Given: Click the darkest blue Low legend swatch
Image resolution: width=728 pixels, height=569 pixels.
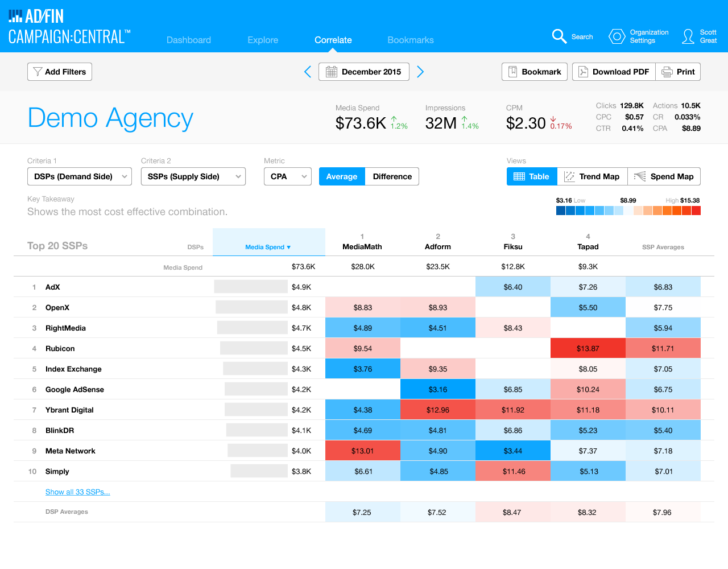Looking at the screenshot, I should (x=561, y=211).
